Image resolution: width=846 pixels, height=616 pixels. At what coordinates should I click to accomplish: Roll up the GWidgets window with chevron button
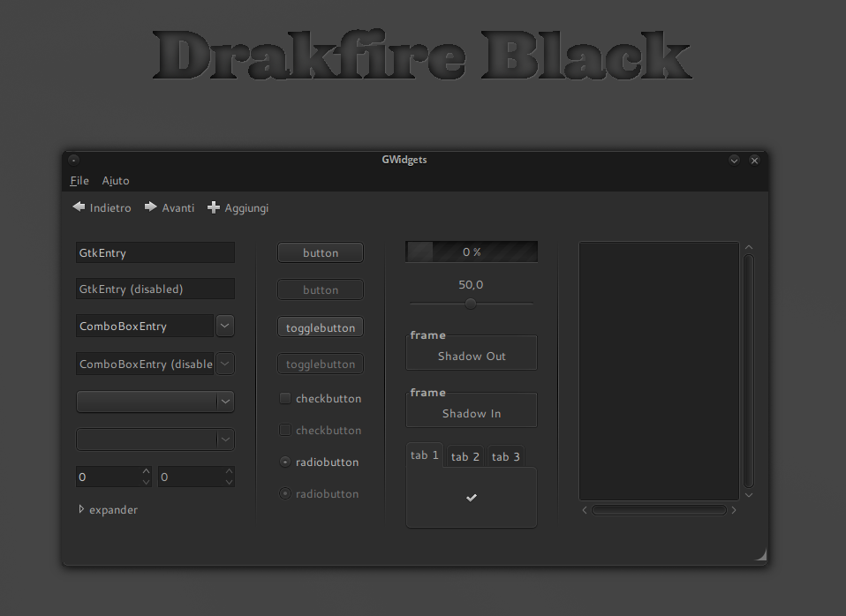pos(734,161)
